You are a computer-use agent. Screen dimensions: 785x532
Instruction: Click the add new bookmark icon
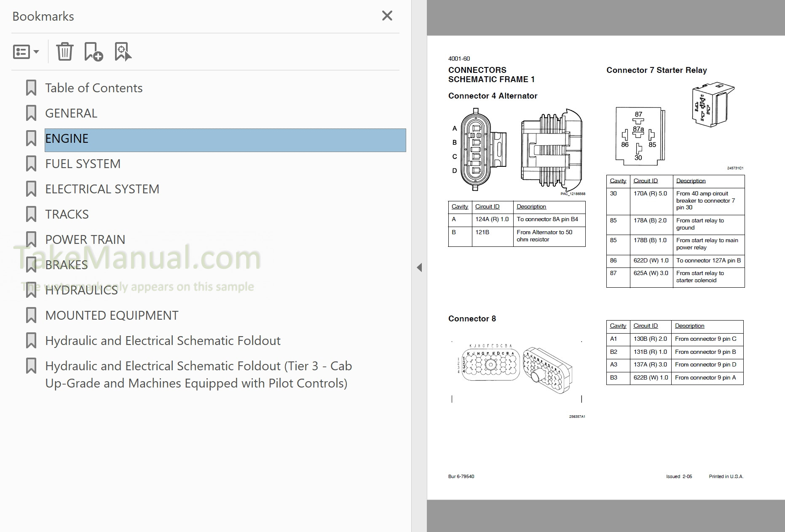pyautogui.click(x=93, y=52)
